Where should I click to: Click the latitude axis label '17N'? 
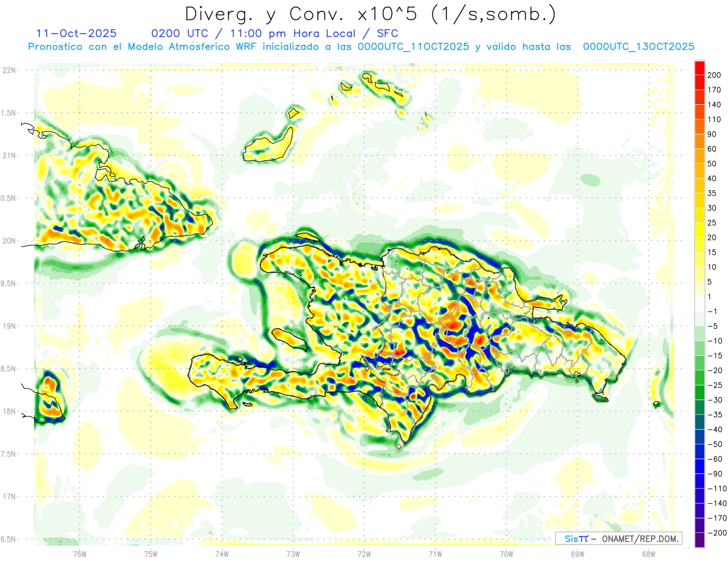[9, 497]
